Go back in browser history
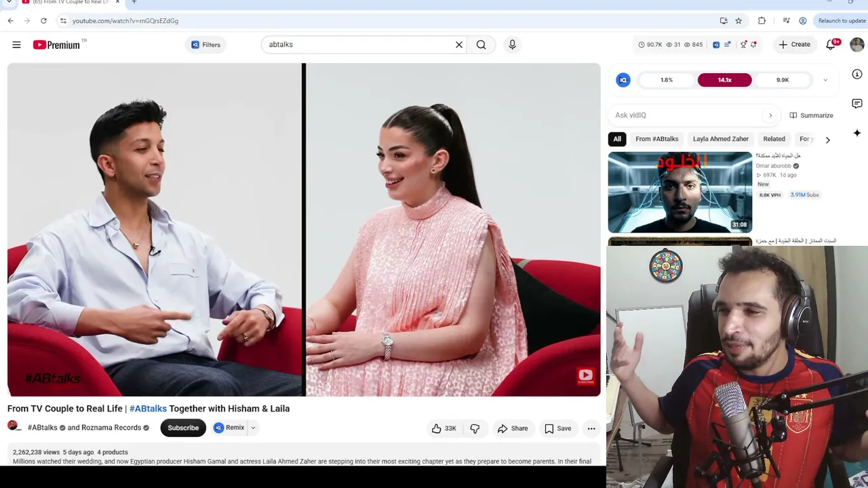Screen dimensions: 868x488 pyautogui.click(x=11, y=21)
